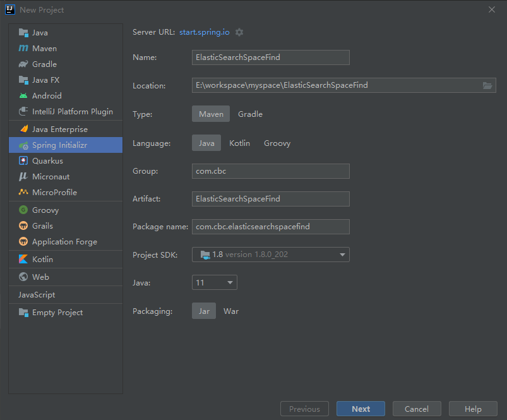Select Maven in the project type list
Viewport: 507px width, 420px height.
coord(66,48)
